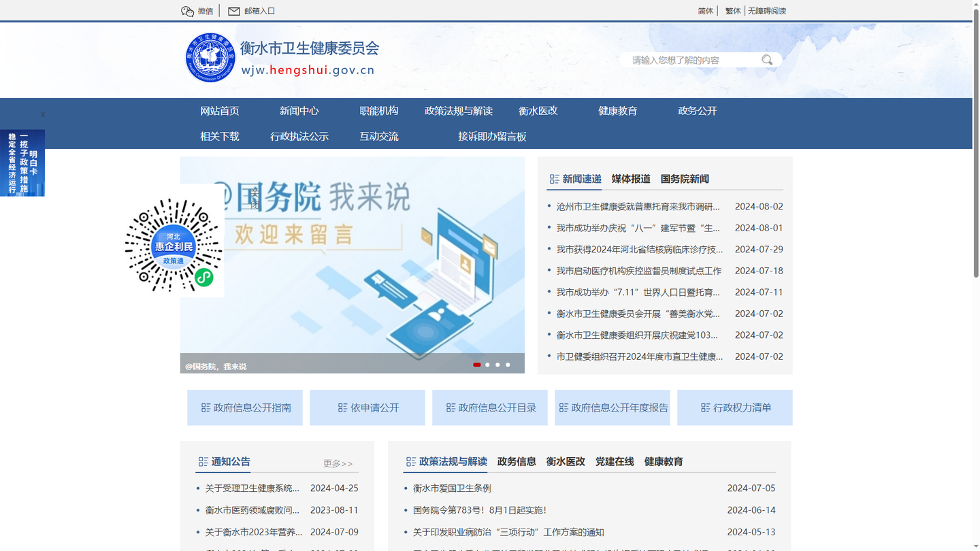980x551 pixels.
Task: Open 无障碍阅读 accessibility link
Action: [x=767, y=11]
